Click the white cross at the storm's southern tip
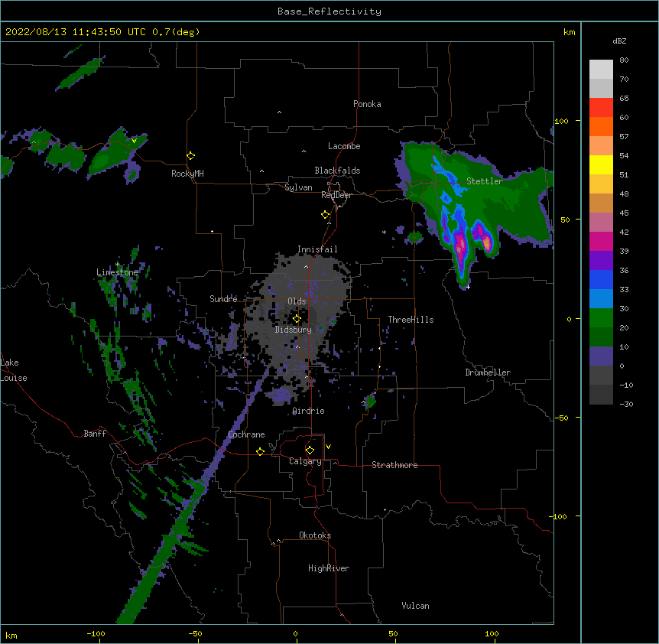The height and width of the screenshot is (644, 659). pyautogui.click(x=468, y=287)
